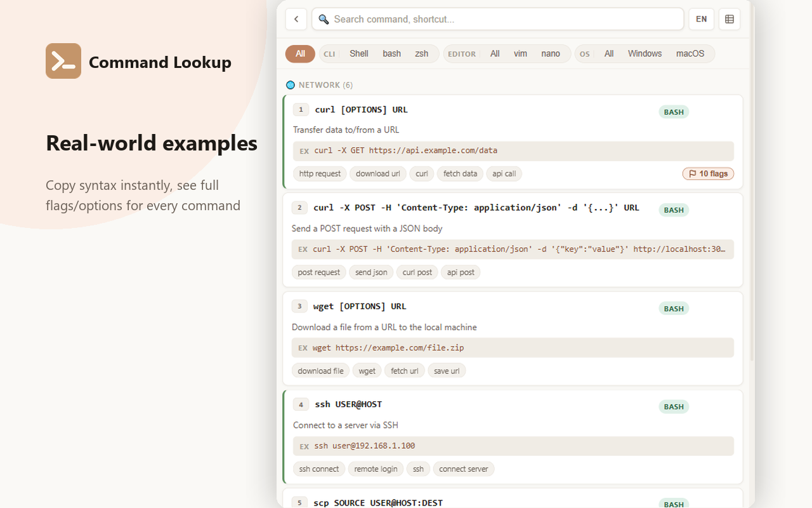This screenshot has height=508, width=812.
Task: Click number badge 2 on POST card
Action: point(299,208)
